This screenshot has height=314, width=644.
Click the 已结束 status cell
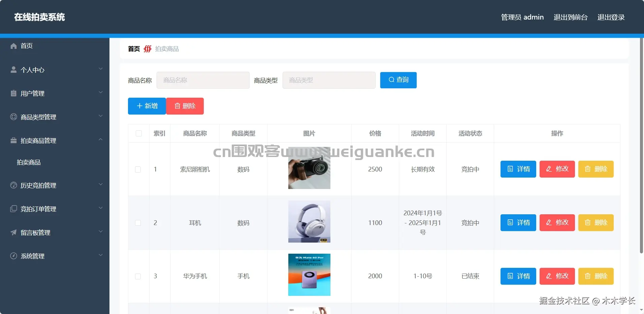tap(470, 276)
